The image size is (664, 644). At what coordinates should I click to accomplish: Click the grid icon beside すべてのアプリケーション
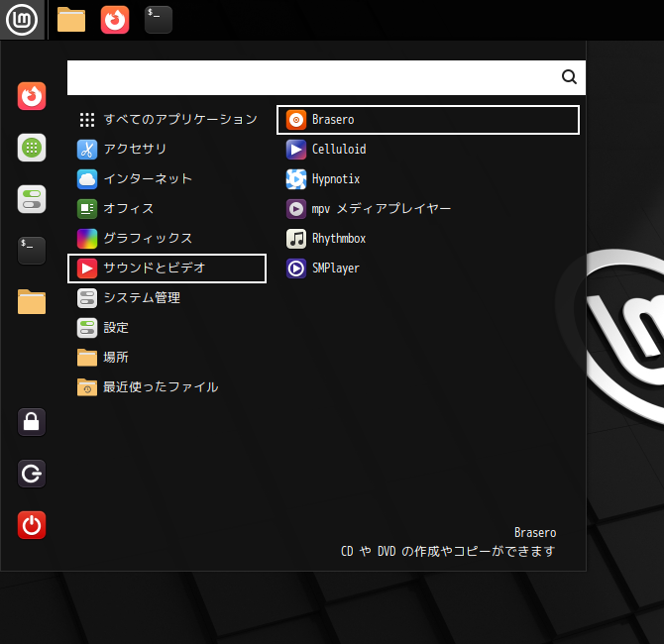click(87, 120)
